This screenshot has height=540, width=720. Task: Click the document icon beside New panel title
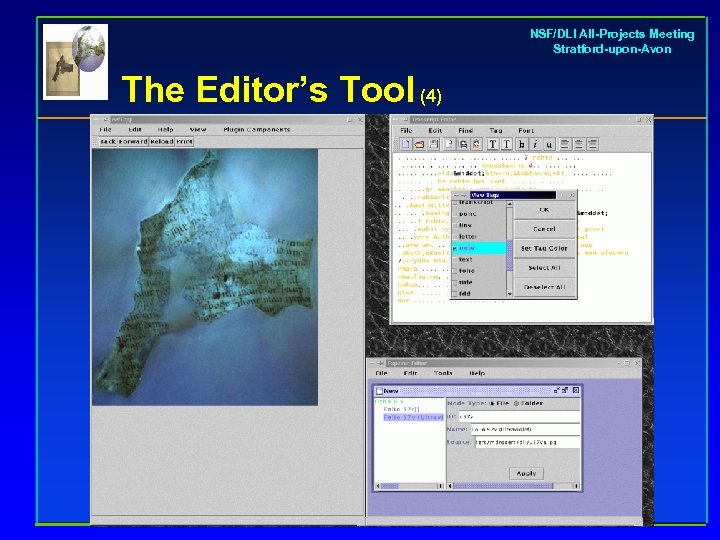click(379, 391)
